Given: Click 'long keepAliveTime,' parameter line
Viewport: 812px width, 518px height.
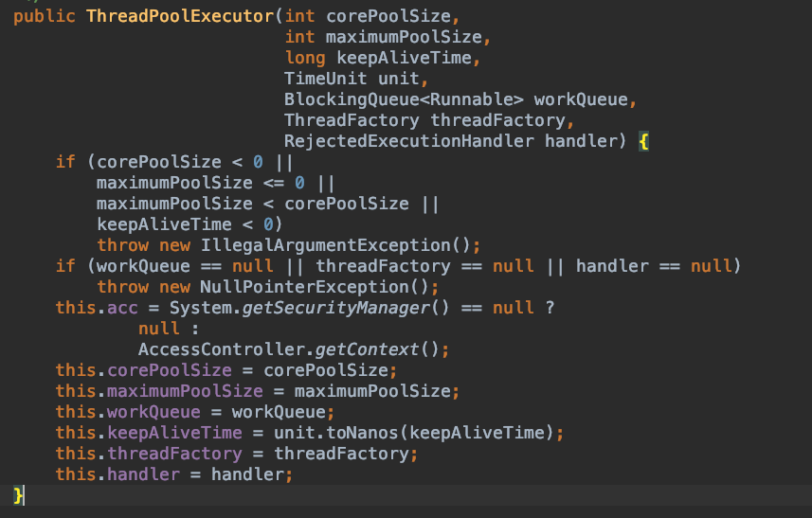Looking at the screenshot, I should click(383, 58).
